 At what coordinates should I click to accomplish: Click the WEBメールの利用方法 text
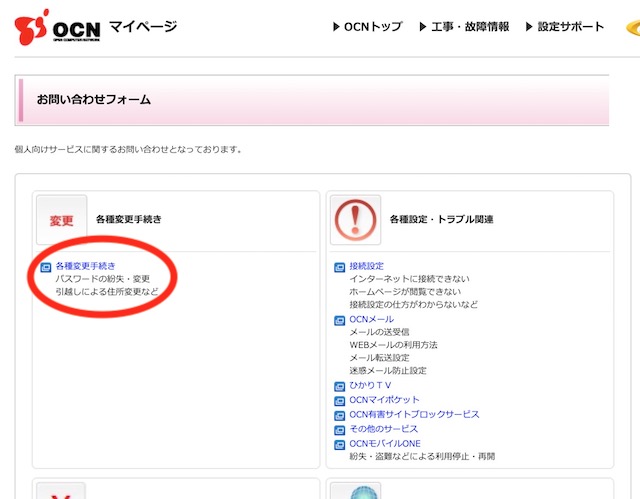(x=393, y=345)
